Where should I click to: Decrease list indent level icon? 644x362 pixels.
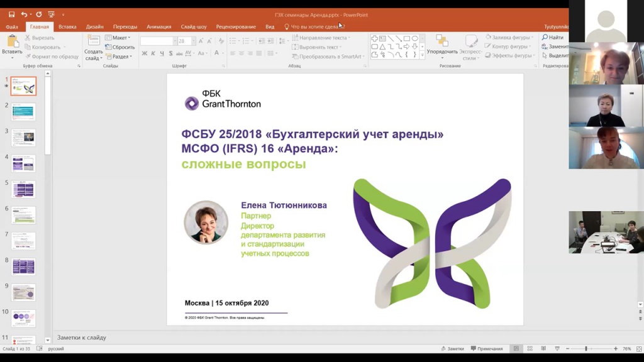pyautogui.click(x=262, y=41)
